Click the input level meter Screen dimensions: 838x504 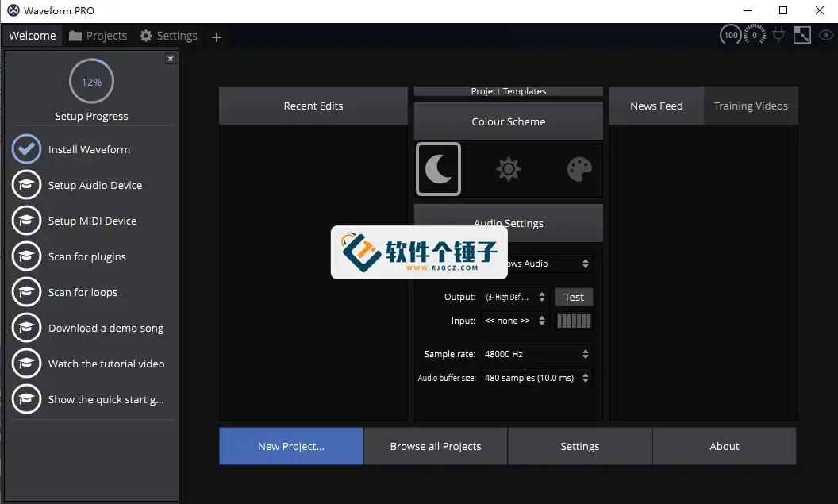(574, 321)
